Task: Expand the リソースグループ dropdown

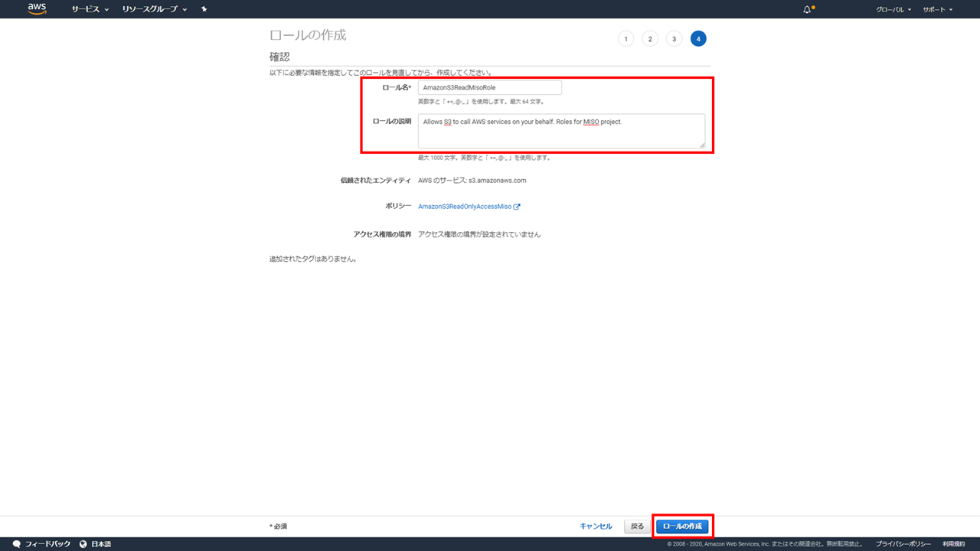Action: [x=155, y=9]
